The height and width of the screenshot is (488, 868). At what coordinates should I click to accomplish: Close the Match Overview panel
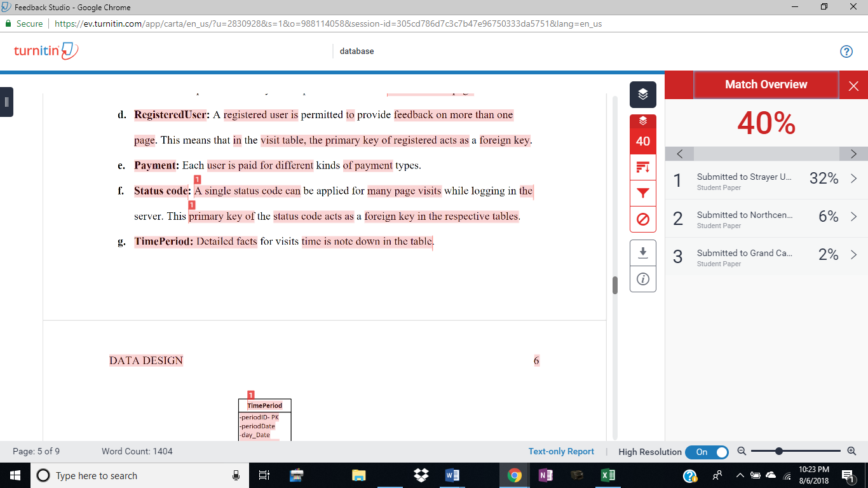[853, 86]
